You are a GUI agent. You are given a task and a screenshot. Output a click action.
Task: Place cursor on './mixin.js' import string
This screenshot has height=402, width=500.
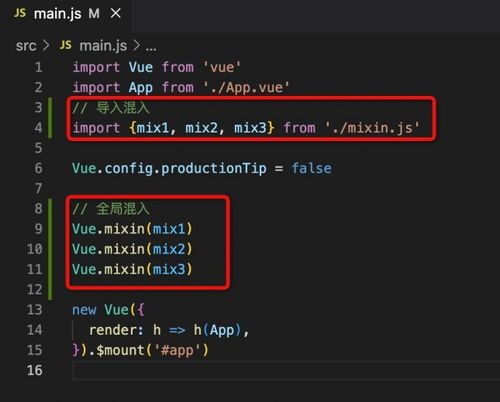click(x=372, y=128)
